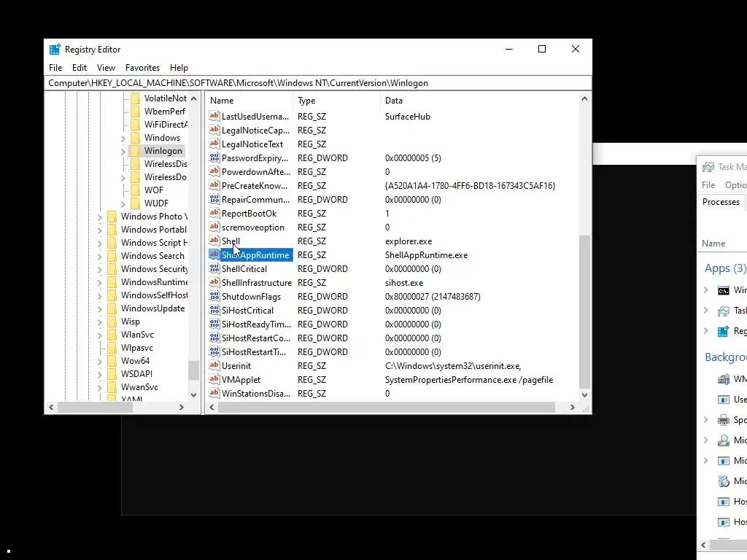Select the WwanSvc key in tree
The width and height of the screenshot is (747, 560).
139,387
